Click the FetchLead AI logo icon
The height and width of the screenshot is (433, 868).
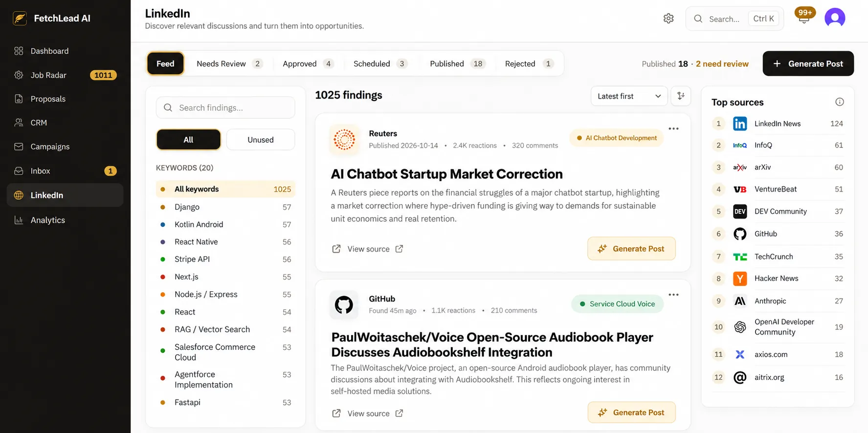[x=20, y=19]
